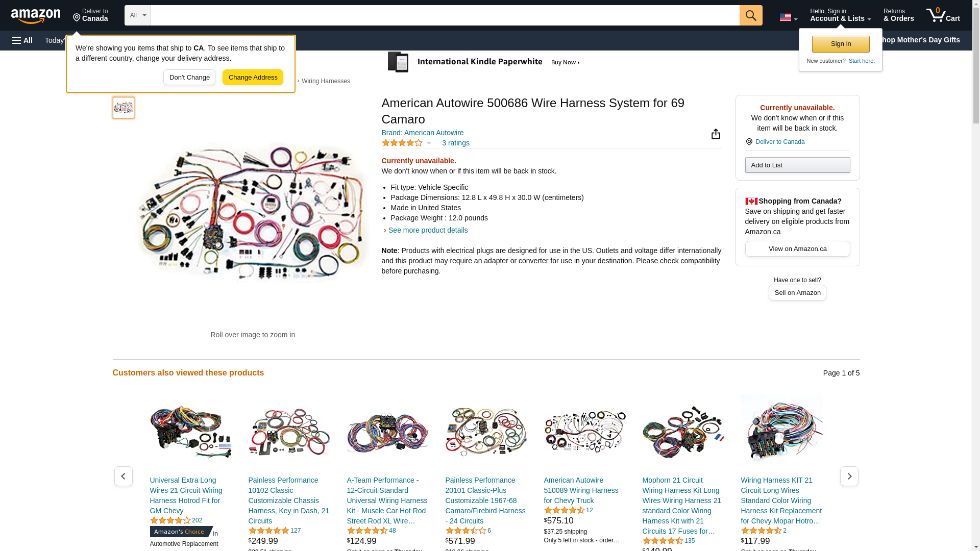Screen dimensions: 980x551
Task: Expand the star rating breakdown chevron
Action: click(x=429, y=143)
